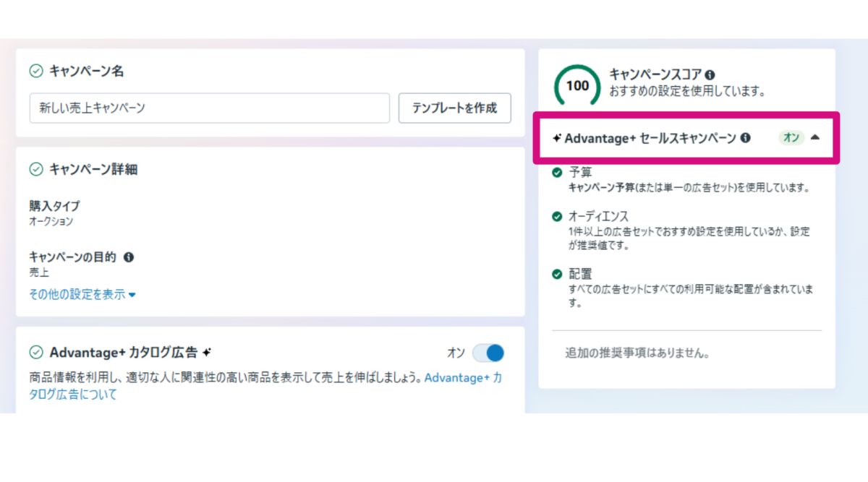Click sparkle icon after Advantage+ カタログ広告 title
The width and height of the screenshot is (868, 482).
tap(207, 353)
